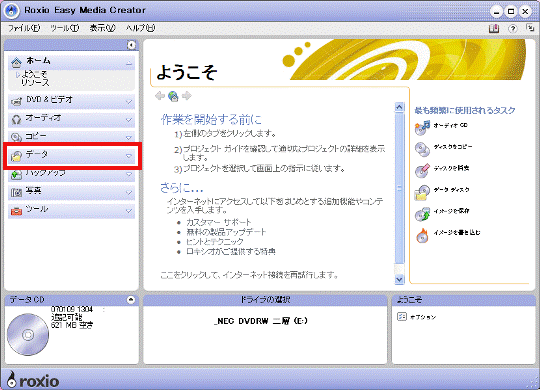
Task: Click the イメージを書き込む link
Action: coord(457,233)
